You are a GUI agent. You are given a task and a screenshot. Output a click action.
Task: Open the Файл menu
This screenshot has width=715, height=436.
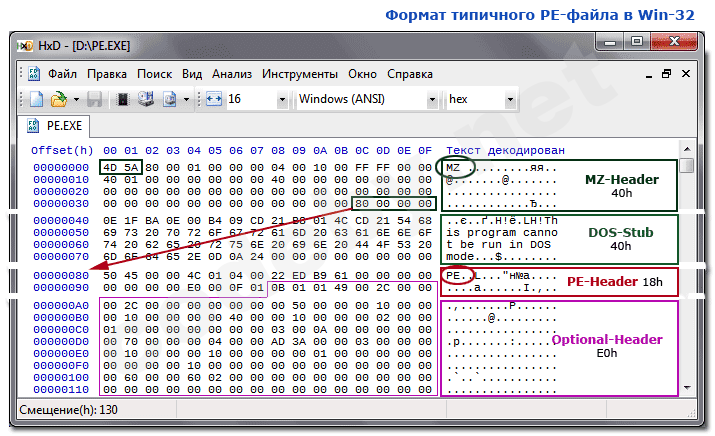click(x=62, y=74)
